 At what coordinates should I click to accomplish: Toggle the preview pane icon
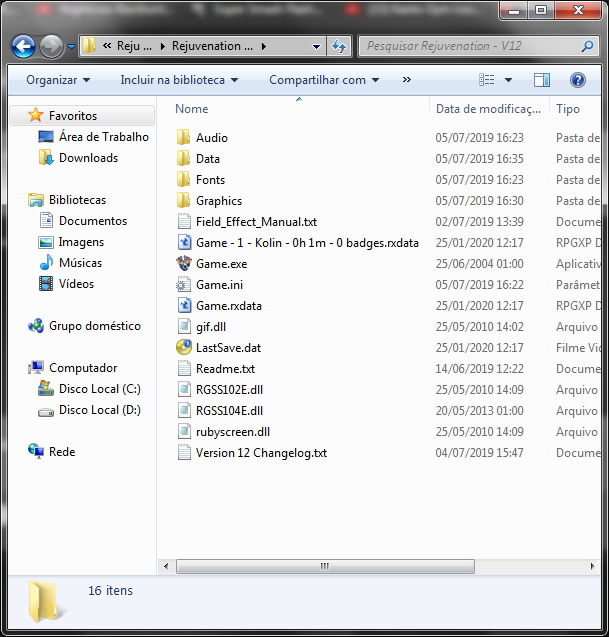pos(541,80)
